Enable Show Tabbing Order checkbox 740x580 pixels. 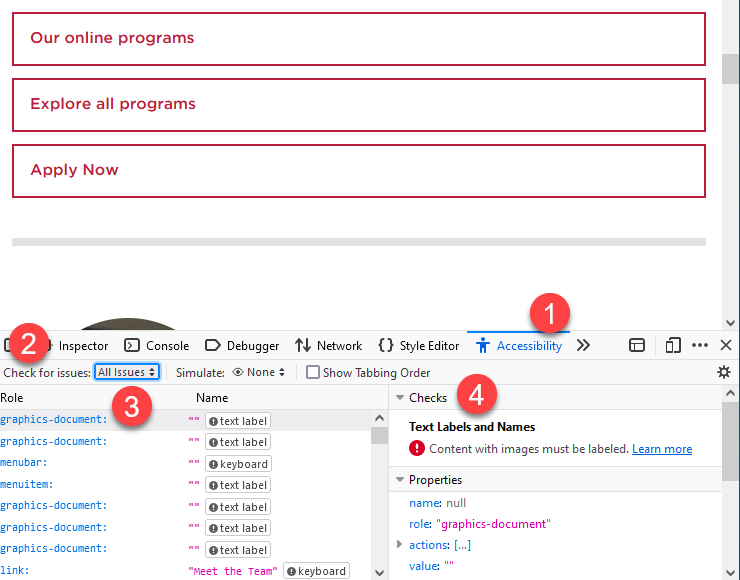[313, 373]
